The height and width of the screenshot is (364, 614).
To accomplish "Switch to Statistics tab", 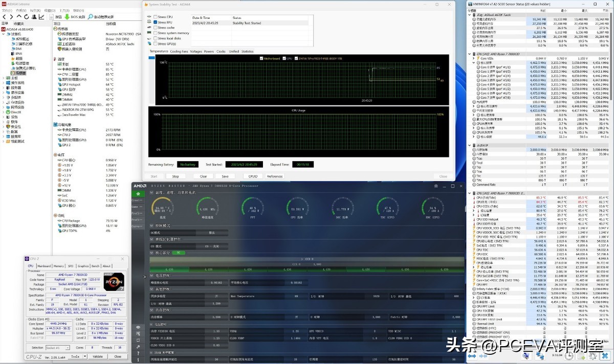I will [x=247, y=51].
